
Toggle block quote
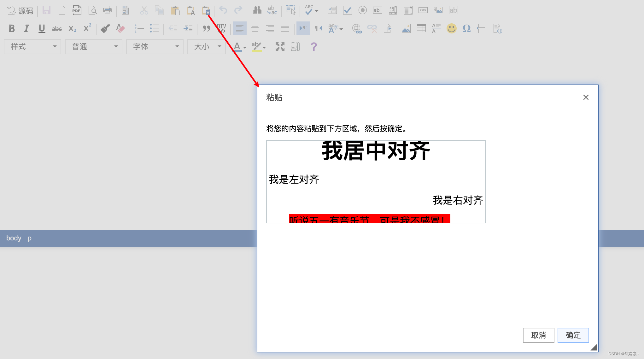(206, 29)
